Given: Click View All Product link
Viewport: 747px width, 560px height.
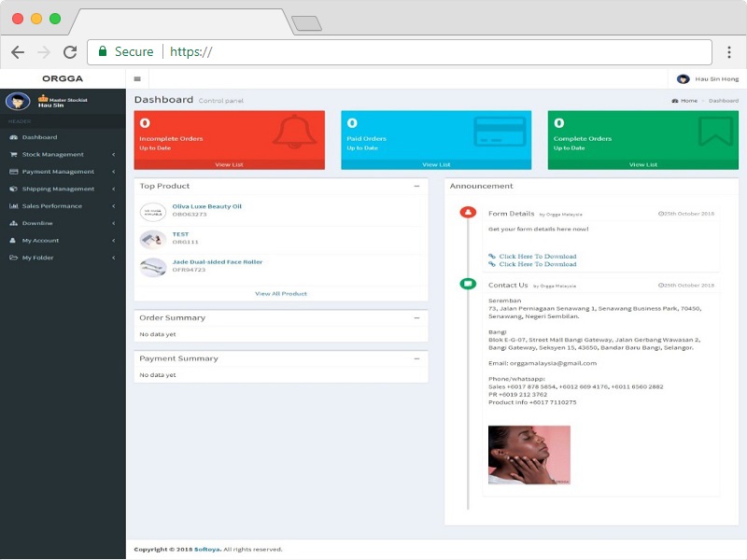Looking at the screenshot, I should click(280, 294).
